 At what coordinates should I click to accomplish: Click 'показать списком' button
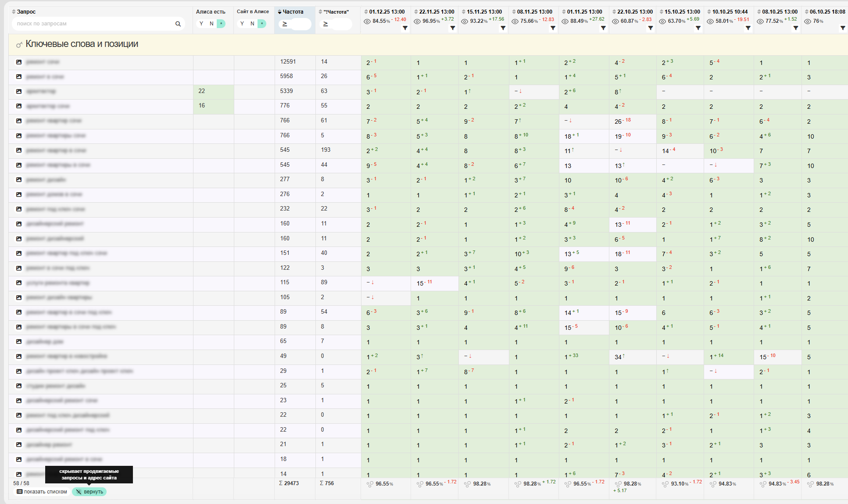click(42, 492)
